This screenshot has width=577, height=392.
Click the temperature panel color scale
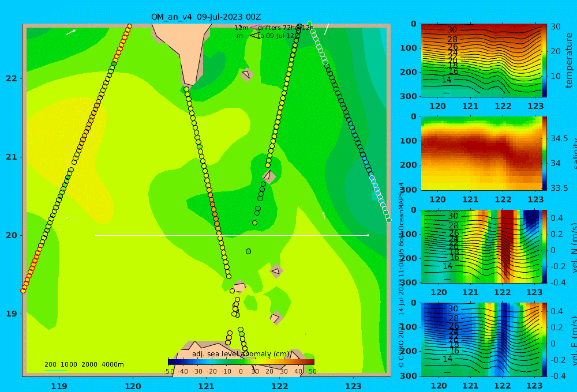(545, 61)
